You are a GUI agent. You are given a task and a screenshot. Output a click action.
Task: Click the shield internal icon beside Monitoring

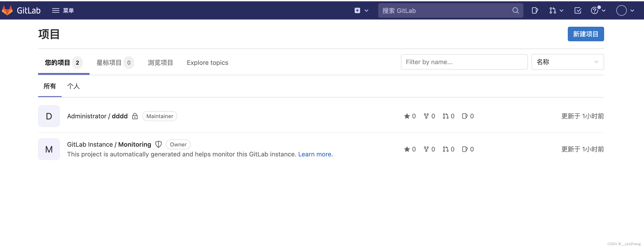point(159,144)
